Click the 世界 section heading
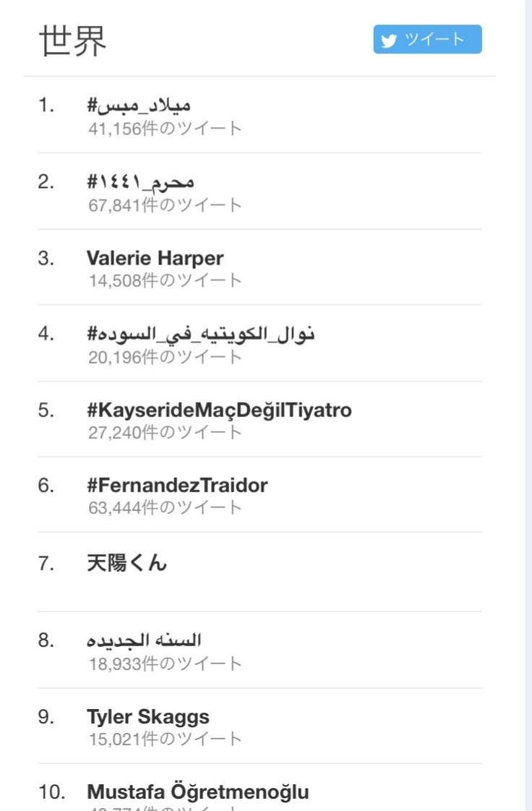This screenshot has width=532, height=811. click(x=72, y=40)
